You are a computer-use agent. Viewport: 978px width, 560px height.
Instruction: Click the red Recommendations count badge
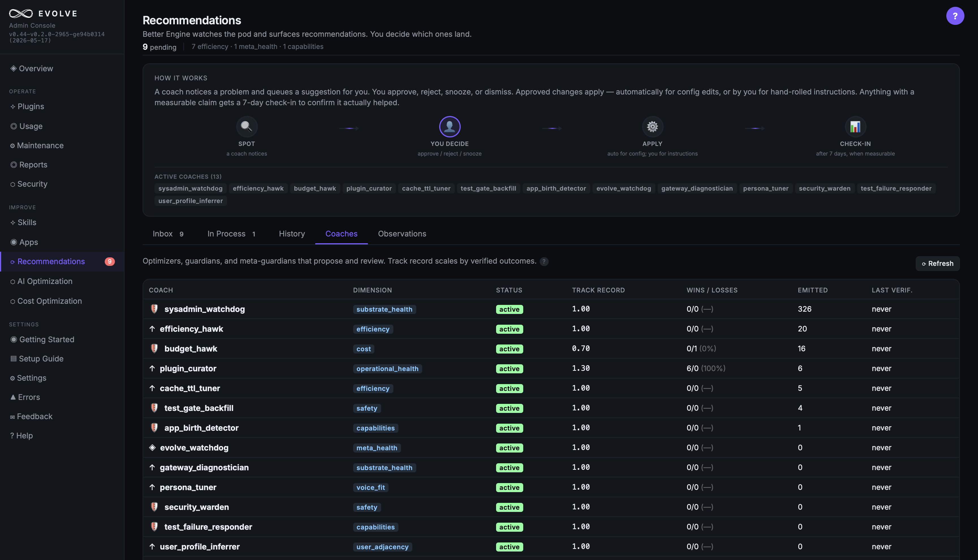coord(110,262)
